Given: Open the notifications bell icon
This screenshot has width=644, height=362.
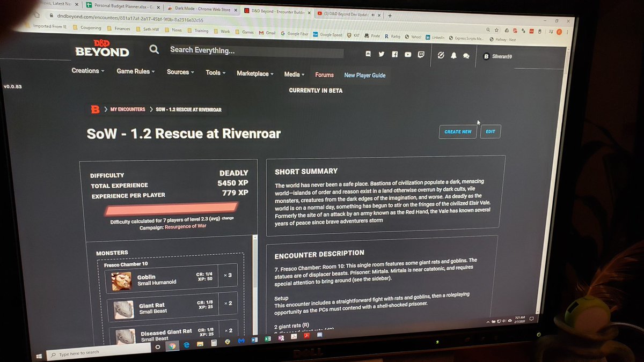Looking at the screenshot, I should coord(453,55).
